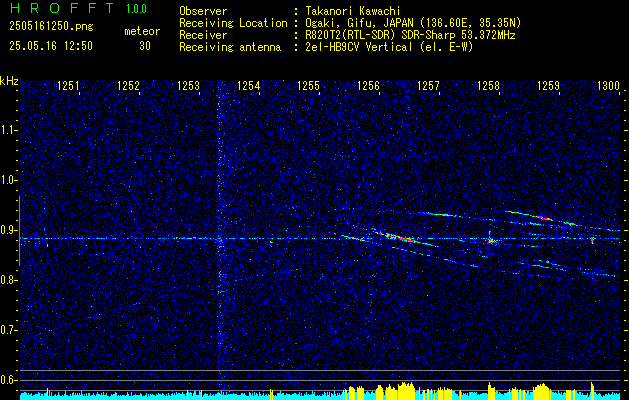
Task: Click the 1253 time axis marker
Action: point(189,85)
